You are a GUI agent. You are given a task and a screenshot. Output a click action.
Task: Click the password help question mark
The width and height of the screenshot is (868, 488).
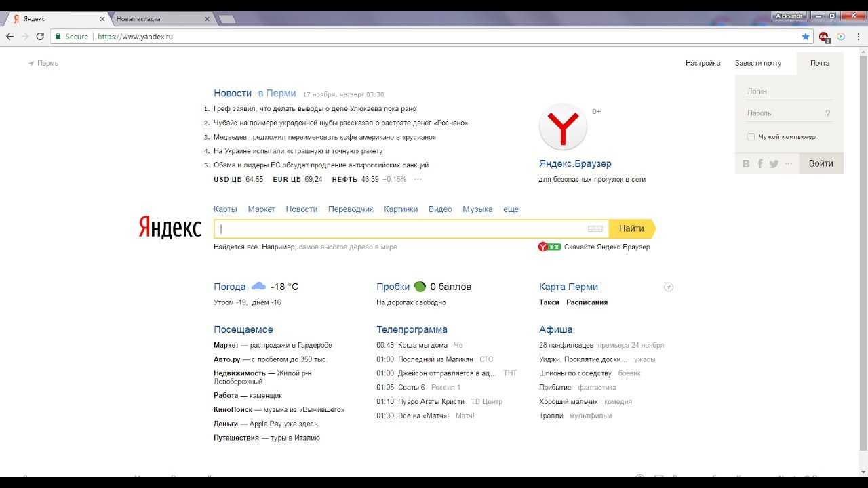click(828, 113)
